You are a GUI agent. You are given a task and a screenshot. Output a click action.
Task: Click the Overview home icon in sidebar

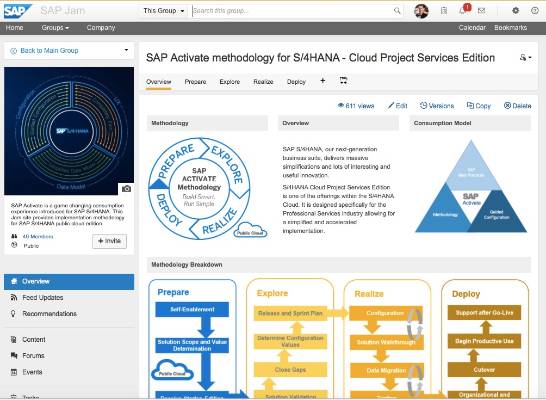pyautogui.click(x=14, y=281)
